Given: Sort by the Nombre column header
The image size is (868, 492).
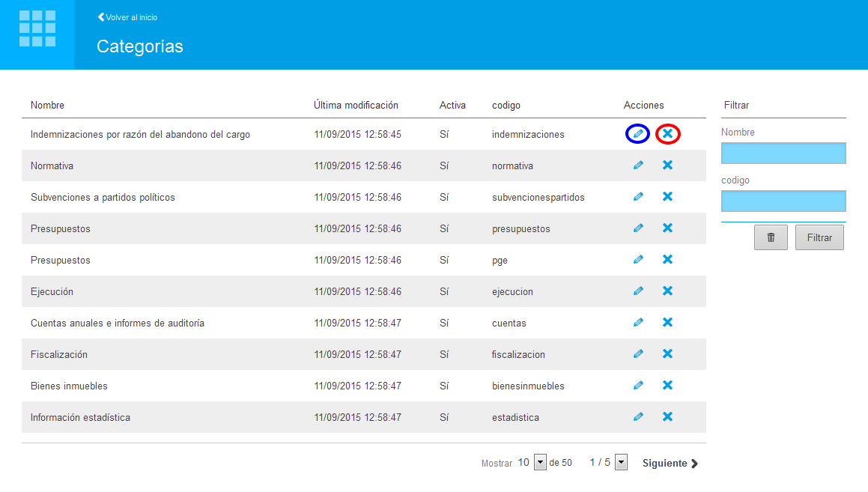Looking at the screenshot, I should 47,106.
